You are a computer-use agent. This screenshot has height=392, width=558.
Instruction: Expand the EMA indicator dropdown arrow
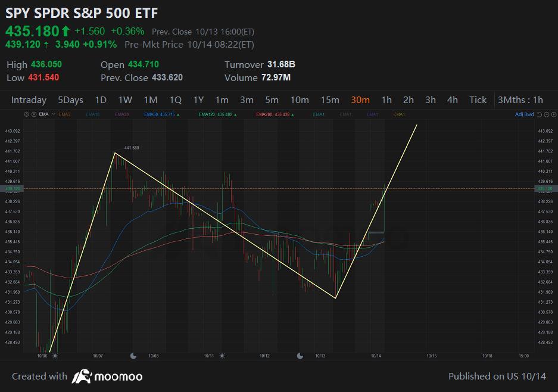tap(54, 114)
